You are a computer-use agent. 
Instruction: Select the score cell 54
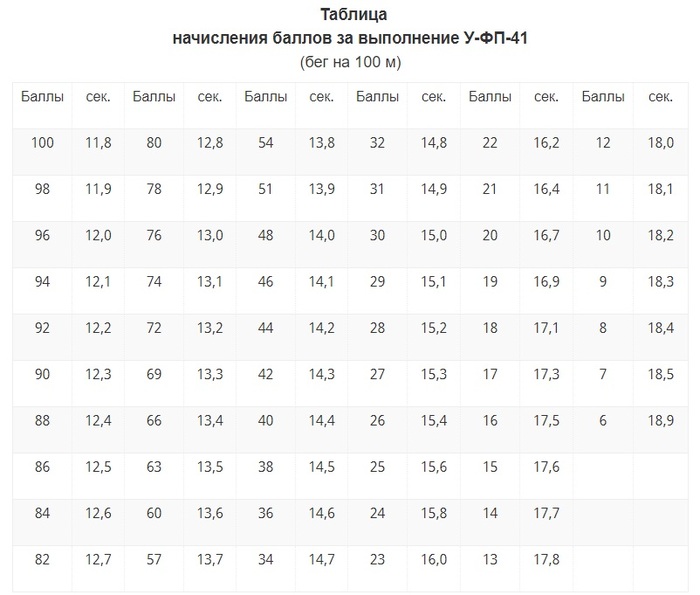click(x=266, y=143)
